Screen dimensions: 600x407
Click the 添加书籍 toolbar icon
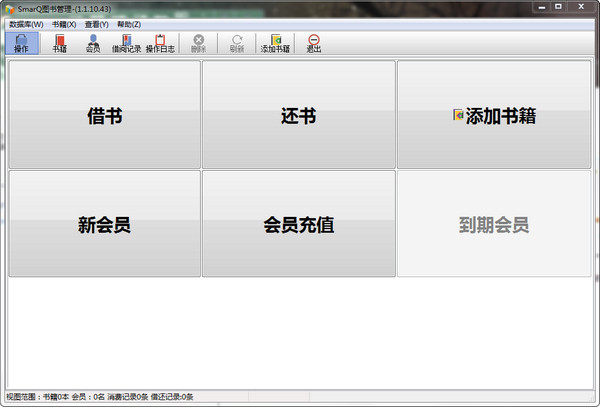point(276,43)
